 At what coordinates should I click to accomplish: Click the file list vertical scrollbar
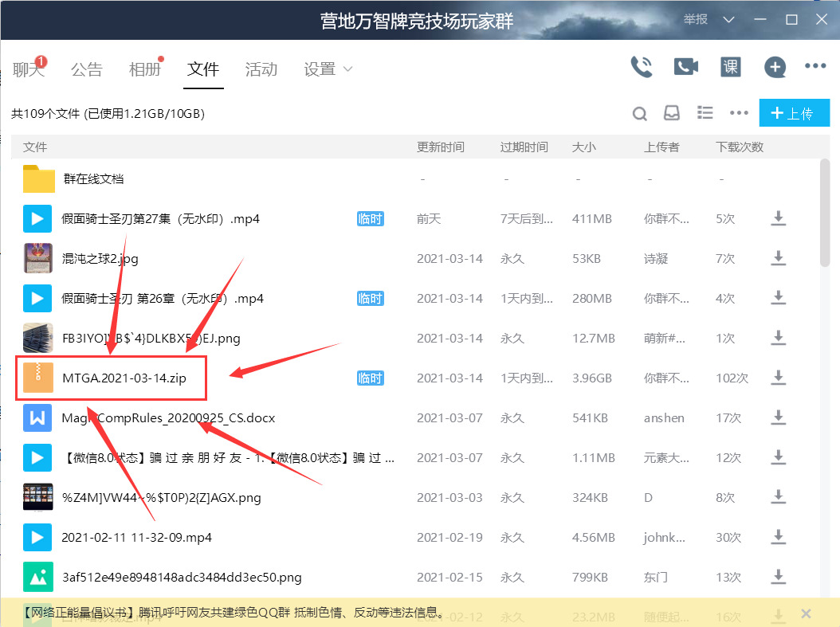coord(825,213)
